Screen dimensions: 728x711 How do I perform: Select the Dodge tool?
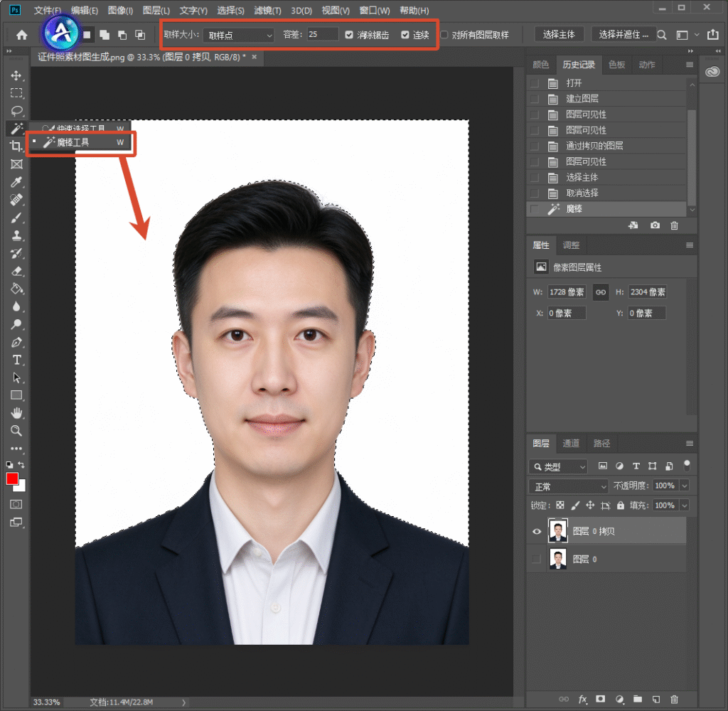click(16, 324)
